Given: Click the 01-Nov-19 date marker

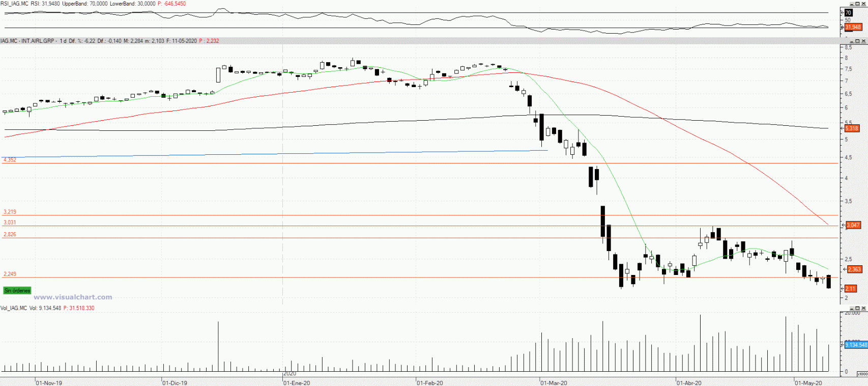Looking at the screenshot, I should point(49,383).
